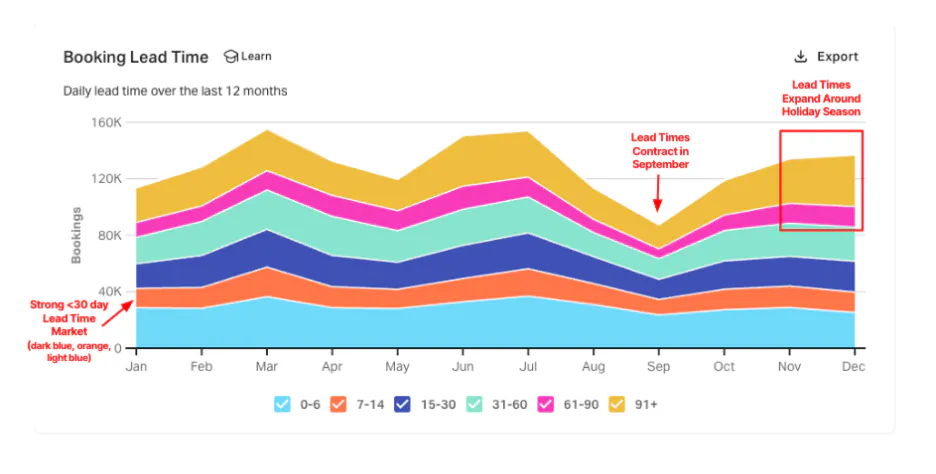Click the 91+ legend label
Image resolution: width=936 pixels, height=474 pixels.
pos(646,405)
